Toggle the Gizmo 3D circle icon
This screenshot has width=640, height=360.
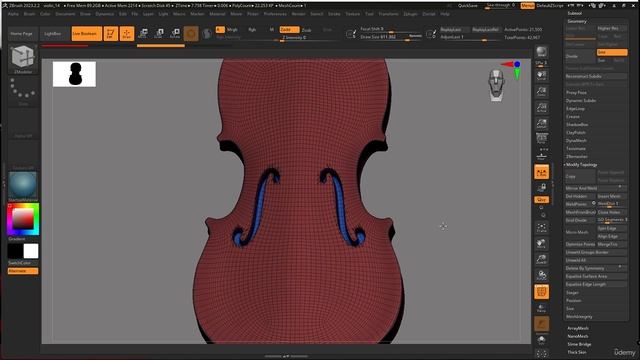pos(191,33)
